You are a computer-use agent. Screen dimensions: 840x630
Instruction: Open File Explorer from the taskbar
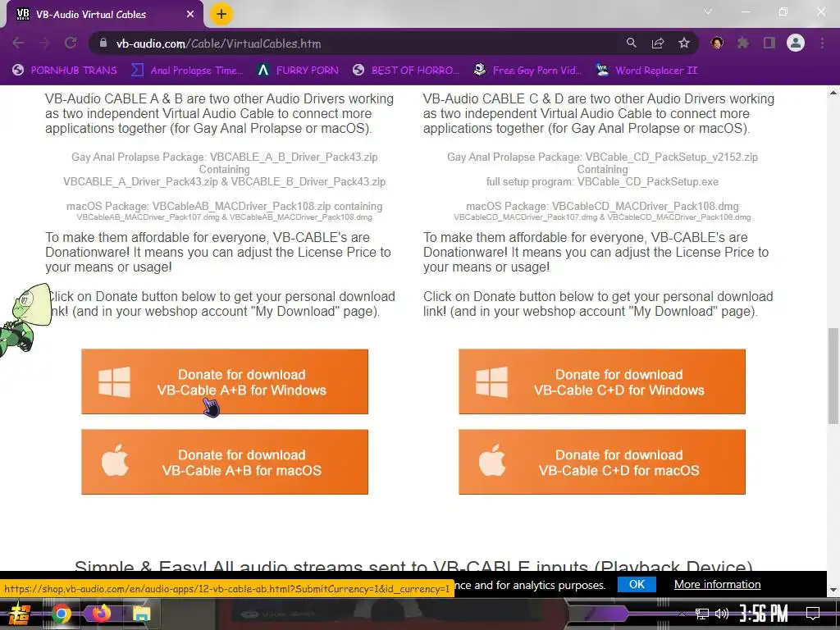click(141, 614)
